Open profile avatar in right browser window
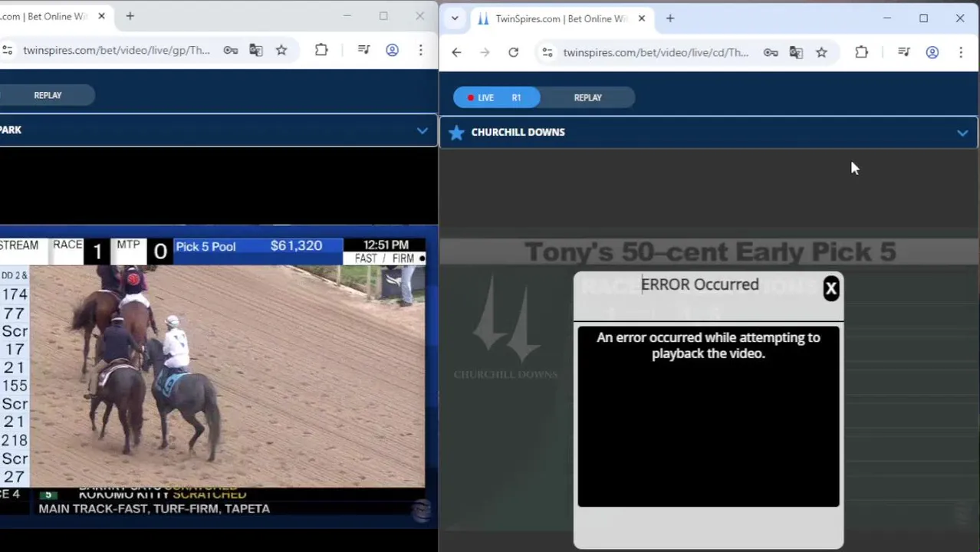This screenshot has height=552, width=980. pos(932,52)
